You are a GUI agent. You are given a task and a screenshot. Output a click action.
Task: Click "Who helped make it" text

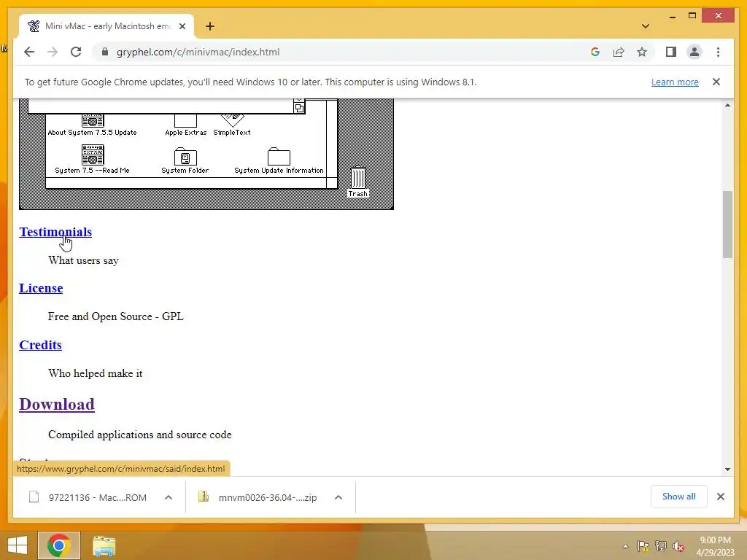point(96,373)
